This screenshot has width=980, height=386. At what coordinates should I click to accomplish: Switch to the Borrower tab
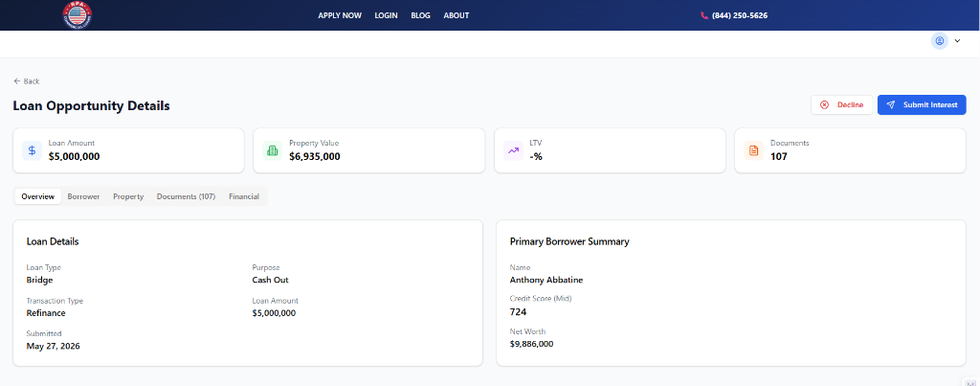84,196
